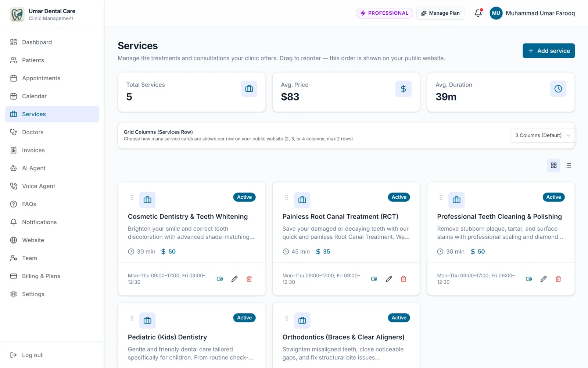Delete Painless Root Canal Treatment service
Image resolution: width=588 pixels, height=368 pixels.
pyautogui.click(x=404, y=279)
